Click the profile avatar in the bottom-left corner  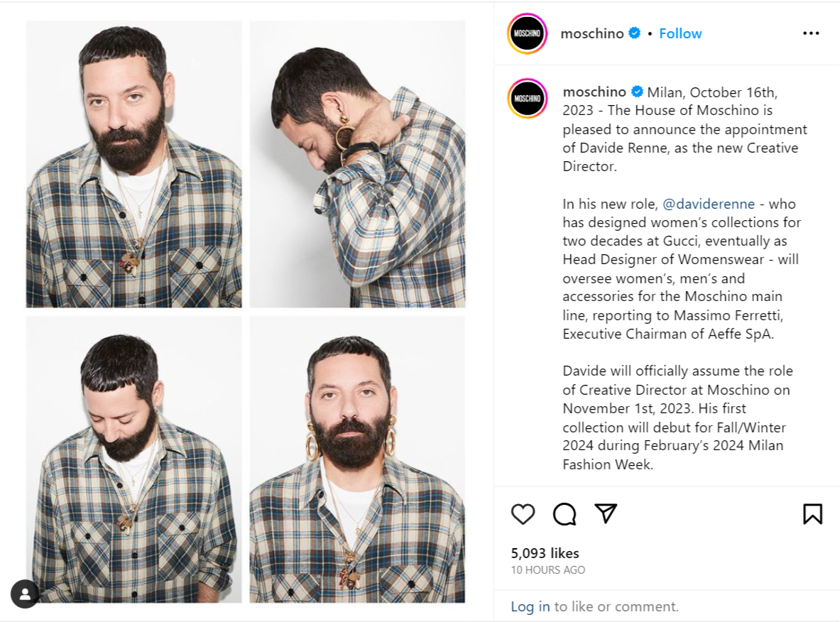pos(26,594)
